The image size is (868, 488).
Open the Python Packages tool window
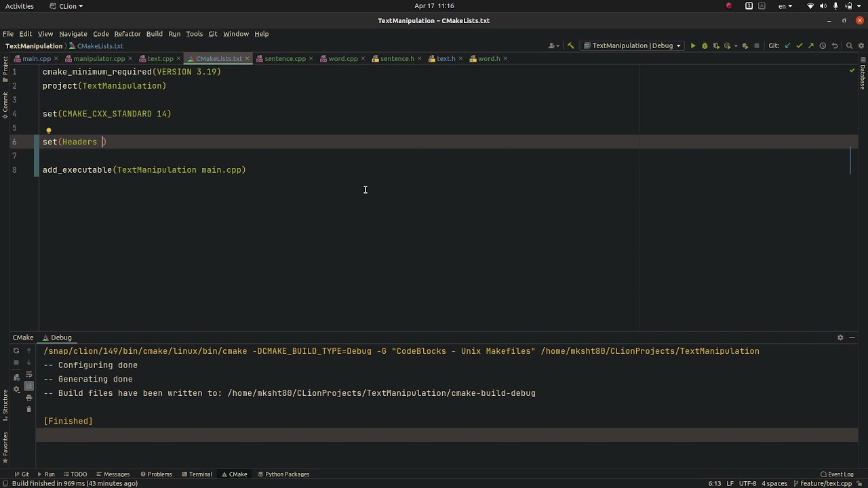(x=283, y=474)
